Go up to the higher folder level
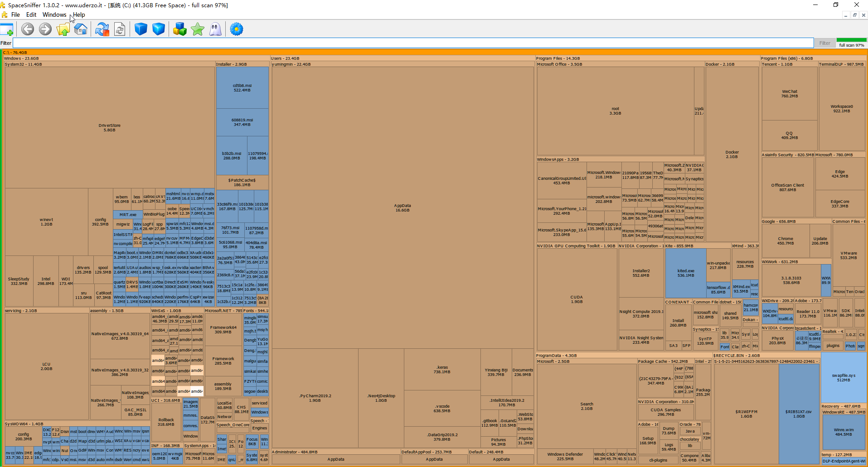The height and width of the screenshot is (467, 868). point(63,29)
